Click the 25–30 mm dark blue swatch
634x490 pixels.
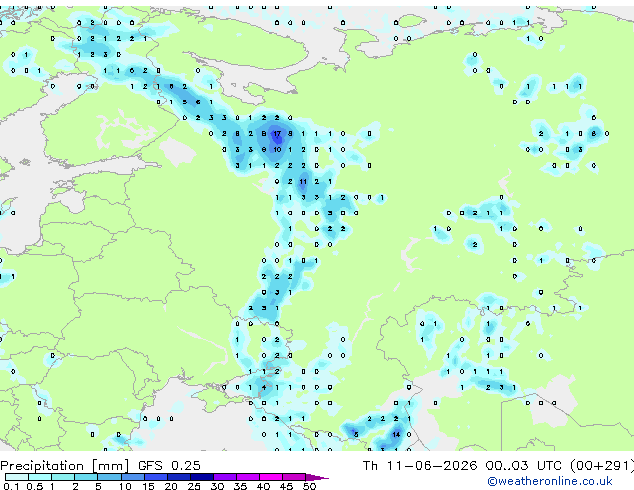(x=201, y=477)
